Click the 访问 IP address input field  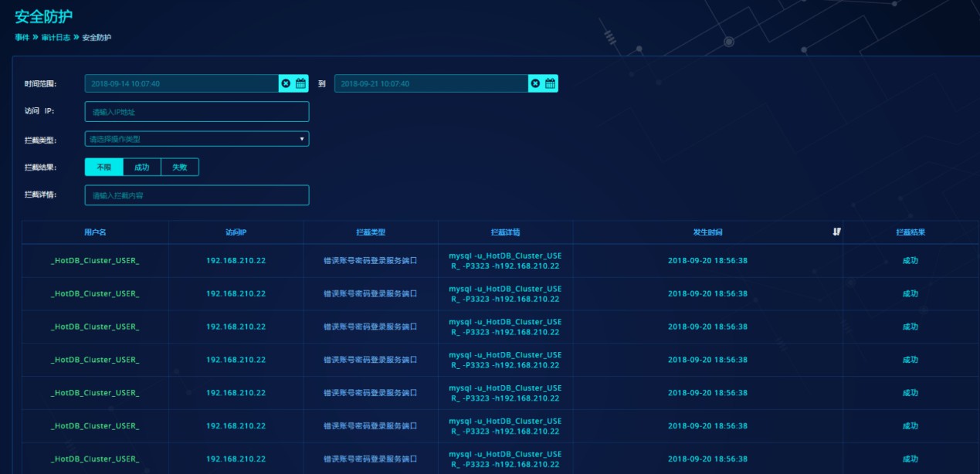pyautogui.click(x=197, y=112)
